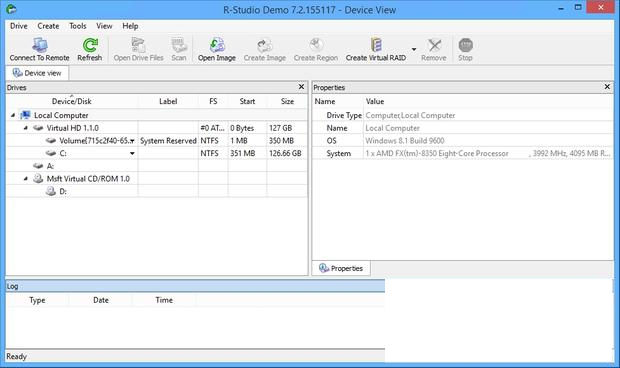Open the Open Image tool
Viewport: 620px width, 368px height.
click(x=217, y=45)
